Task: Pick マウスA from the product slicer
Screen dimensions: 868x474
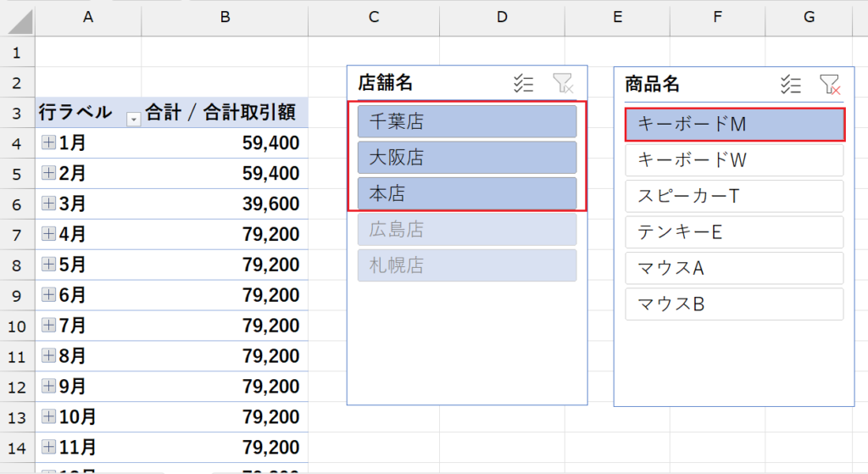Action: point(733,268)
